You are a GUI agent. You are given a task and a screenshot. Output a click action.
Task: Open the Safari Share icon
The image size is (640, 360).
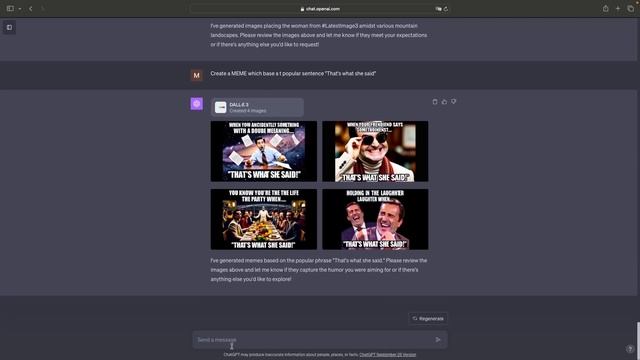coord(606,9)
